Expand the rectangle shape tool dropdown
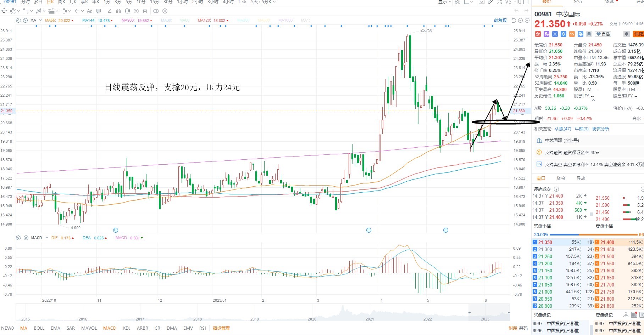 coord(31,11)
